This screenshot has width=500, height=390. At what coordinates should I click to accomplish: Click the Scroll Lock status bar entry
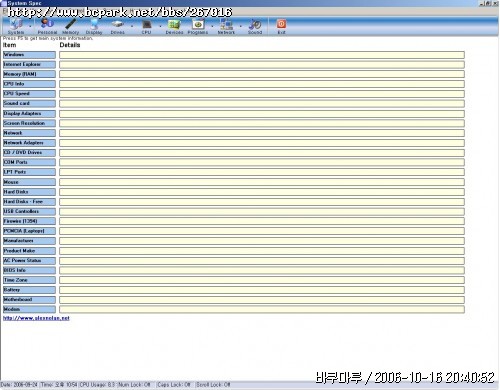coord(213,385)
